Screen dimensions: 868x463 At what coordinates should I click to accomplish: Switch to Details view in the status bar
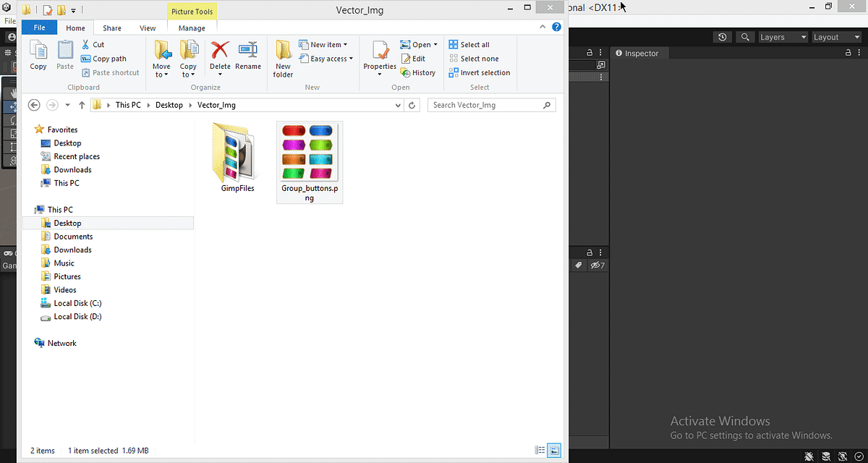(x=540, y=450)
